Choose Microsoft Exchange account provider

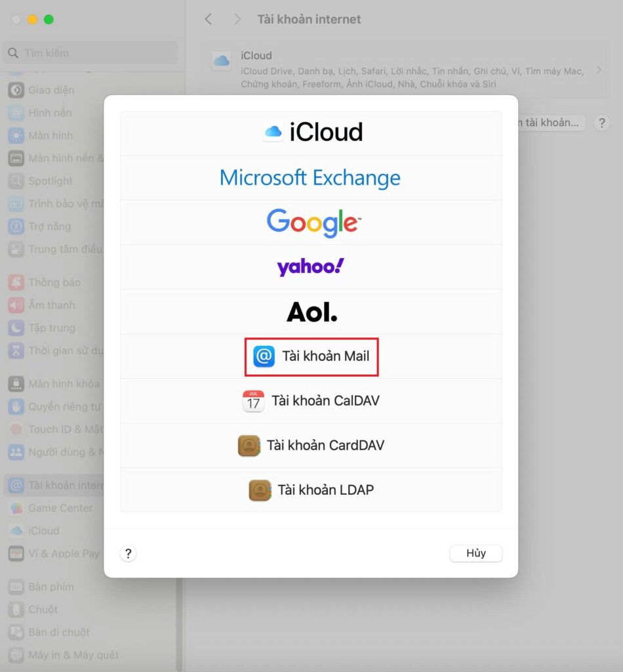311,178
